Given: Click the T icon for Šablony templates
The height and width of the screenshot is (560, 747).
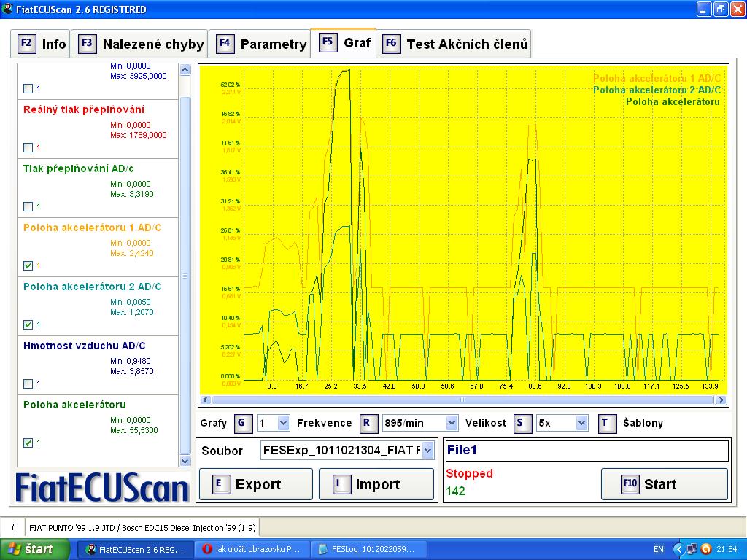Looking at the screenshot, I should [x=607, y=423].
